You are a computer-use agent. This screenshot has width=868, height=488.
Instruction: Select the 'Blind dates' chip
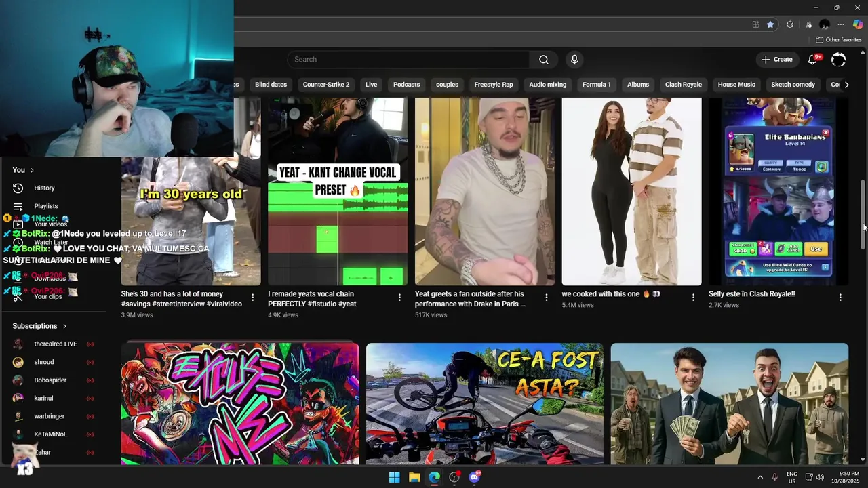point(271,85)
